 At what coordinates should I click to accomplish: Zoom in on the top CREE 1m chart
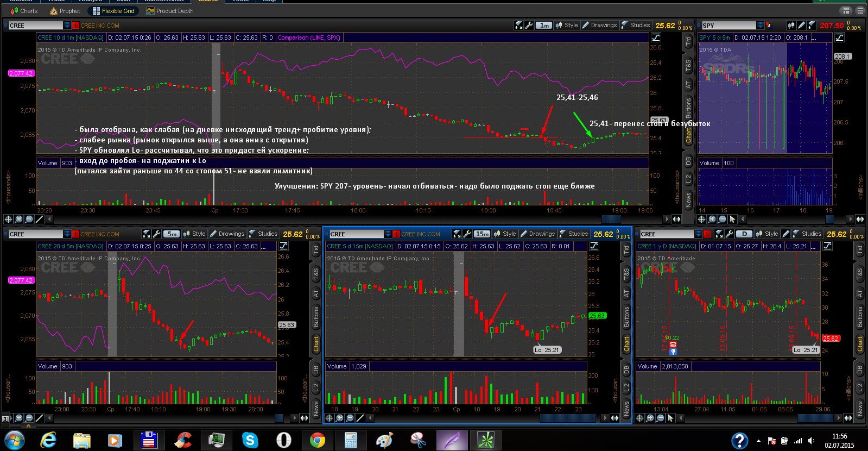click(x=19, y=219)
